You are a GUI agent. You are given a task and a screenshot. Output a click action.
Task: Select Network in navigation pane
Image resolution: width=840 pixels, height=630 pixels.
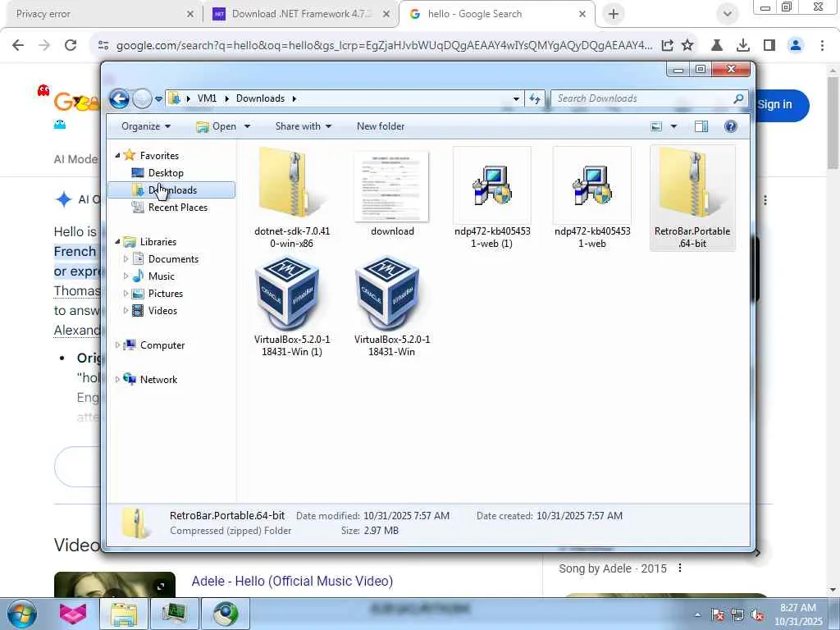(x=158, y=380)
